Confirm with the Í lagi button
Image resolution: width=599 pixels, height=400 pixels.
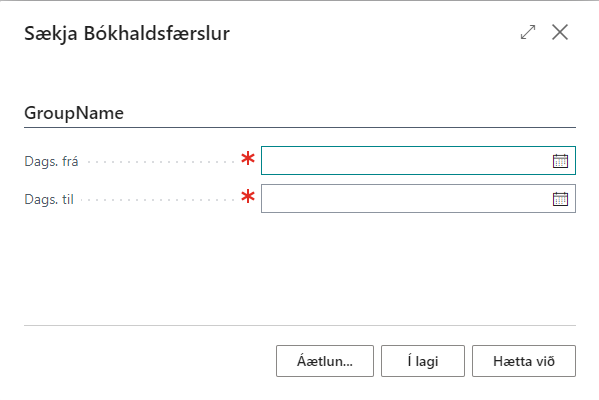click(423, 361)
